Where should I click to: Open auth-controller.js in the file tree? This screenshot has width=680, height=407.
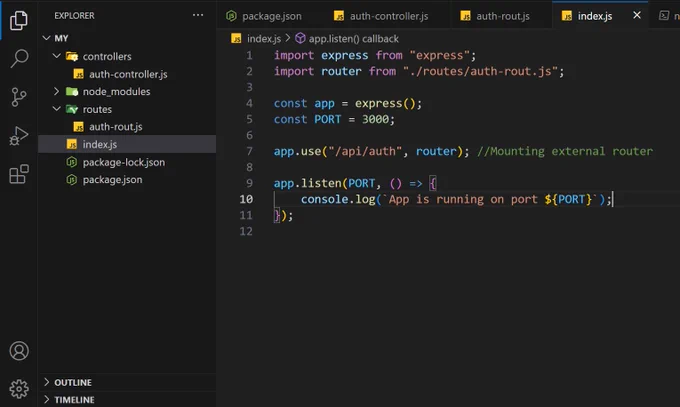pos(128,74)
